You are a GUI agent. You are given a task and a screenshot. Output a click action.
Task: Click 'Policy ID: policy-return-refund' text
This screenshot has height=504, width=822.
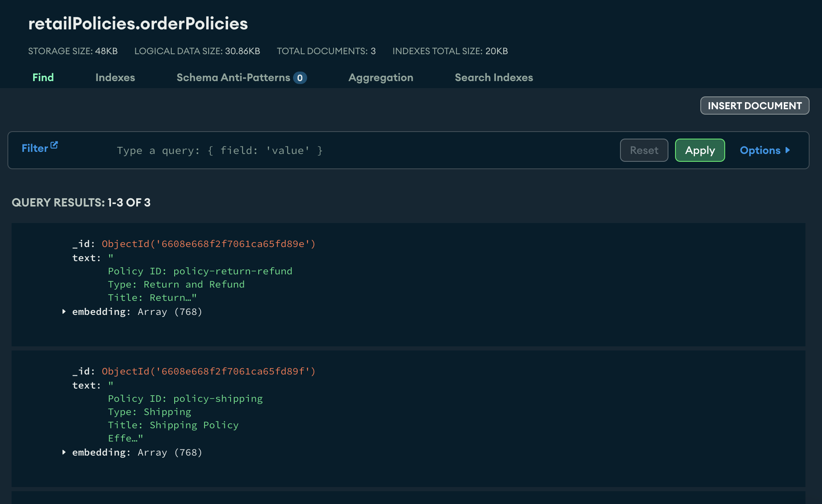pyautogui.click(x=200, y=271)
